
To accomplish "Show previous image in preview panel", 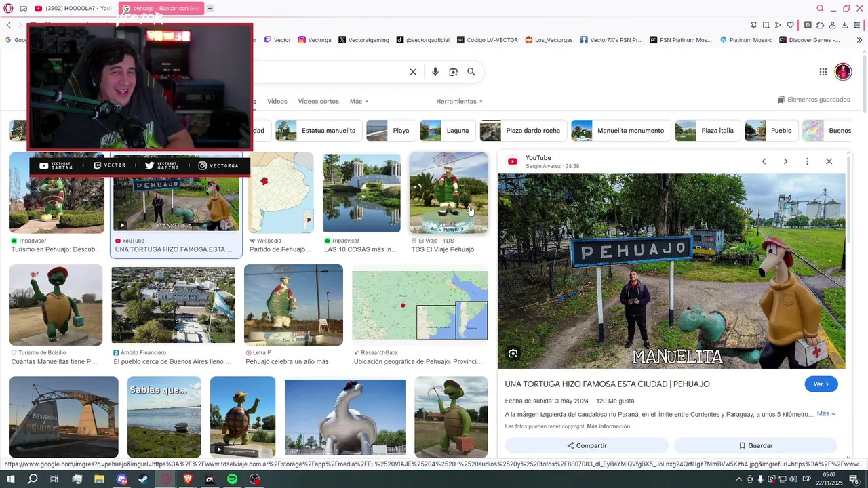I will coord(764,161).
